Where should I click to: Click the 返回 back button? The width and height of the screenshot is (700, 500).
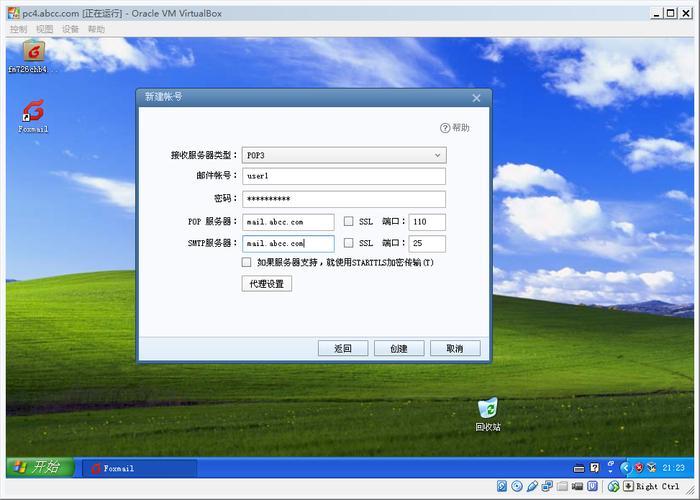(x=343, y=348)
